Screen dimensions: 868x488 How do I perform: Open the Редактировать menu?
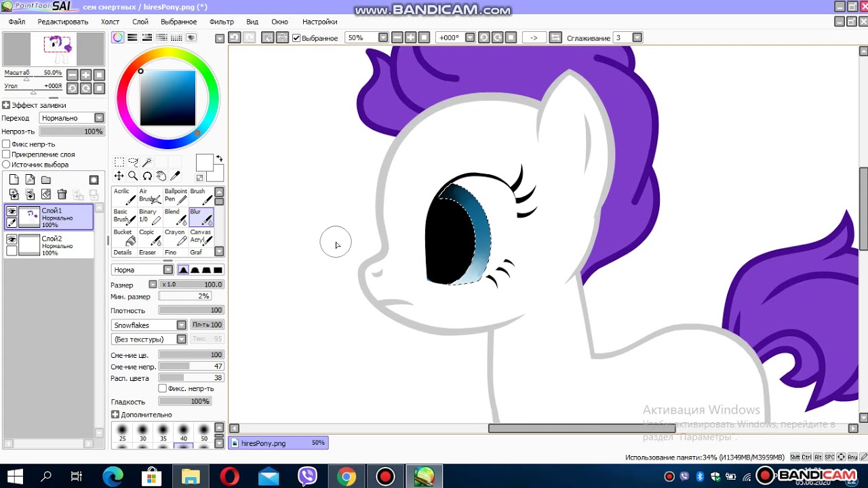click(63, 22)
